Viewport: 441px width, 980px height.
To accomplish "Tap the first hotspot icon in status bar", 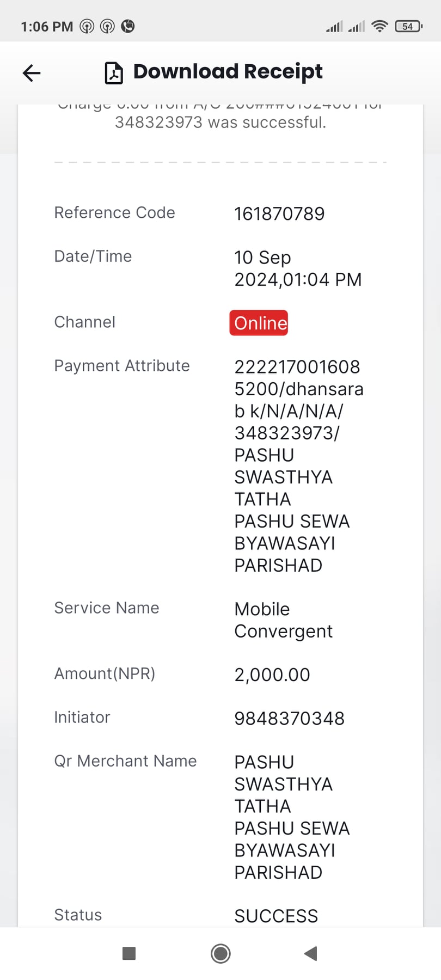I will click(x=87, y=26).
